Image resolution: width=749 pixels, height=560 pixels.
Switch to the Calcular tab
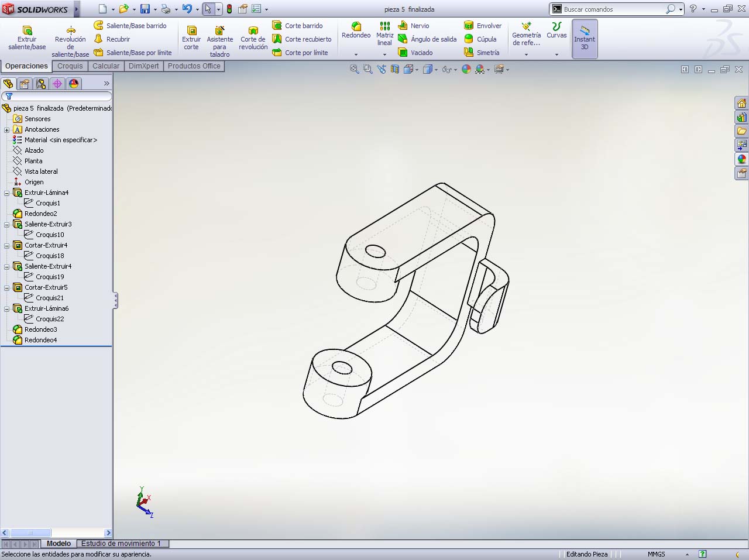click(x=106, y=66)
